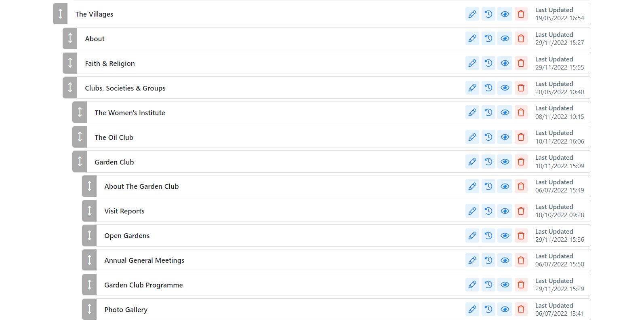Select Annual General Meetings row
Viewport: 644px width, 321px height.
(x=336, y=260)
